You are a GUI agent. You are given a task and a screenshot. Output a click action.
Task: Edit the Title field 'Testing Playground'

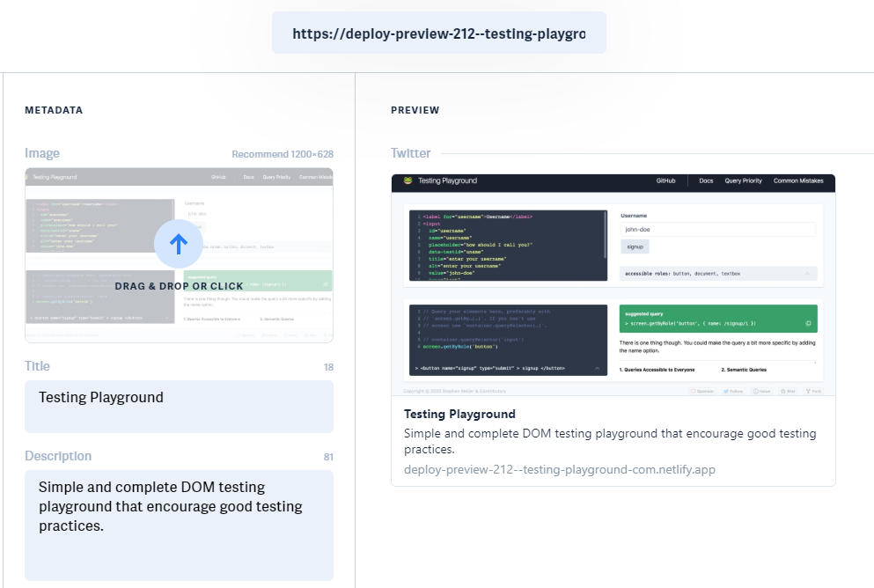coord(179,407)
